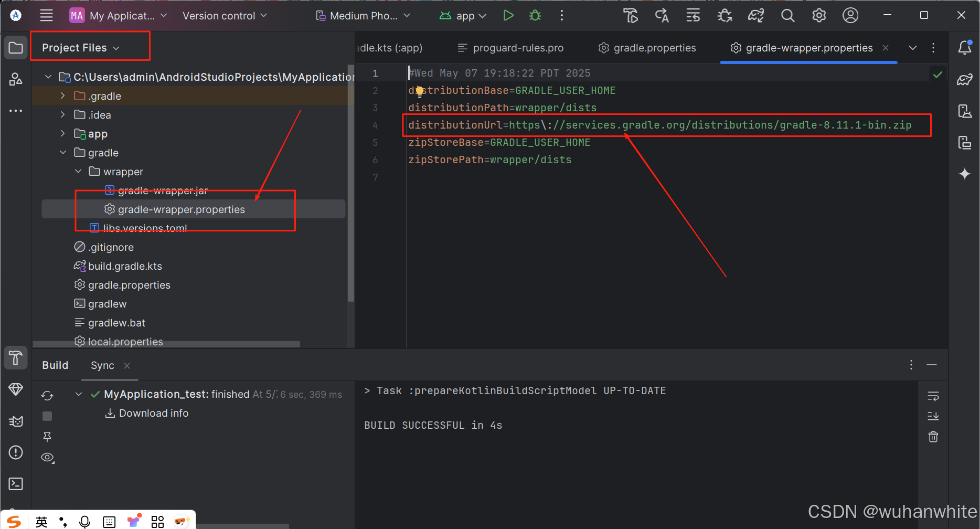Click the Sogou IME icon in input toolbar
This screenshot has height=529, width=980.
[14, 521]
